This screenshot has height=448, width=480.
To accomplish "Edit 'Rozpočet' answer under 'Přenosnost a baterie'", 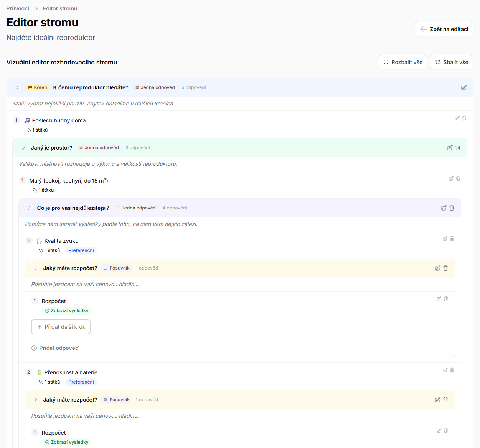I will (x=439, y=430).
